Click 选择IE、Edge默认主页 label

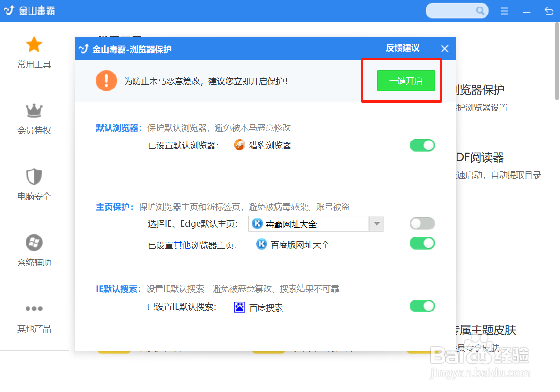point(193,224)
